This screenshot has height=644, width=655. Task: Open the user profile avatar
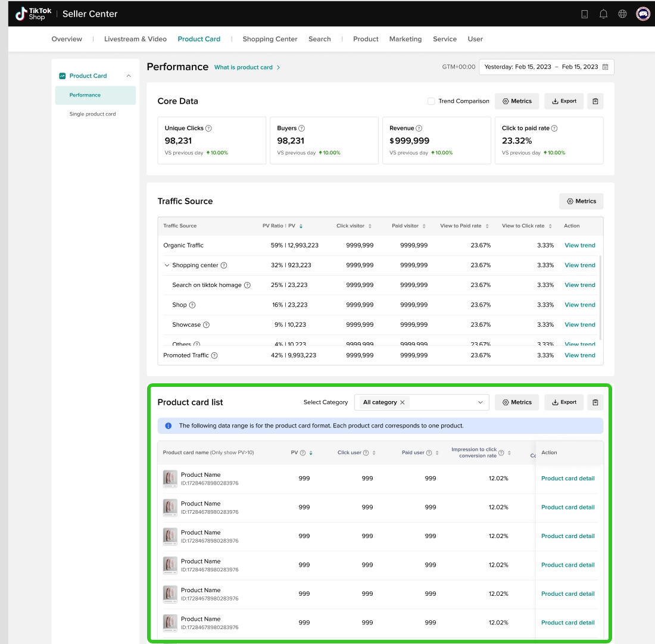click(x=642, y=14)
